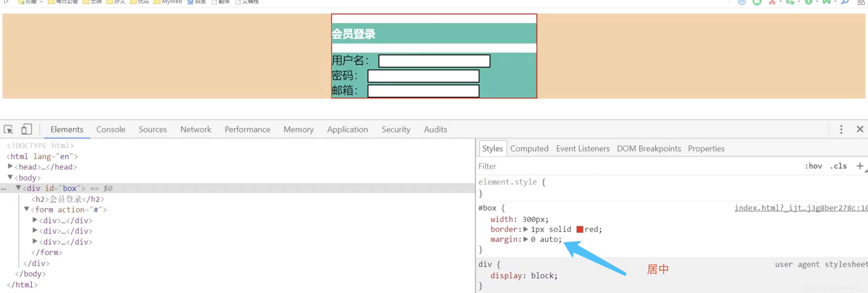
Task: Focus the styles Filter field
Action: [637, 166]
